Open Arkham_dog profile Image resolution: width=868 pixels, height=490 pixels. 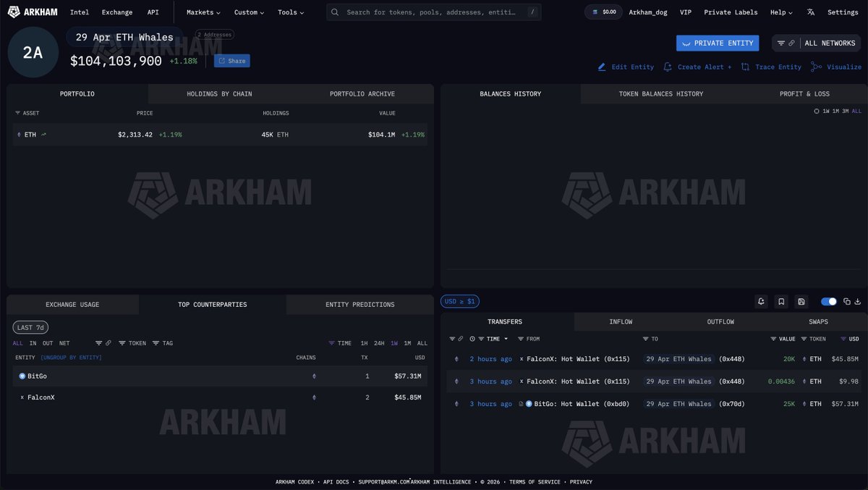(x=648, y=12)
